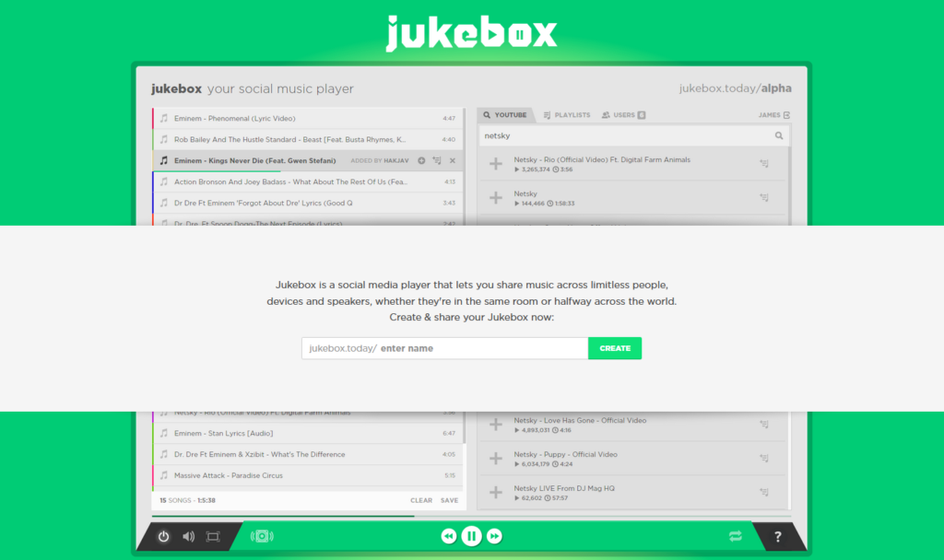Image resolution: width=944 pixels, height=560 pixels.
Task: Queue-next icon for Netsky LIVE From DJ Mag
Action: click(764, 493)
